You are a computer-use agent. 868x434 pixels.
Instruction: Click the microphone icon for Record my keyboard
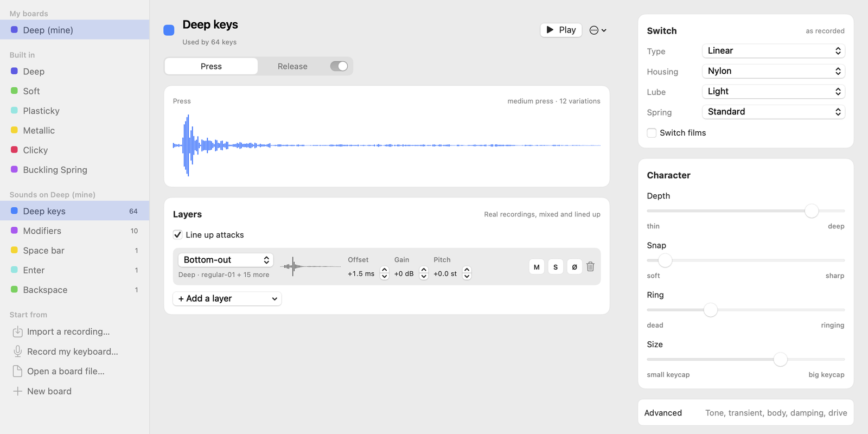18,352
